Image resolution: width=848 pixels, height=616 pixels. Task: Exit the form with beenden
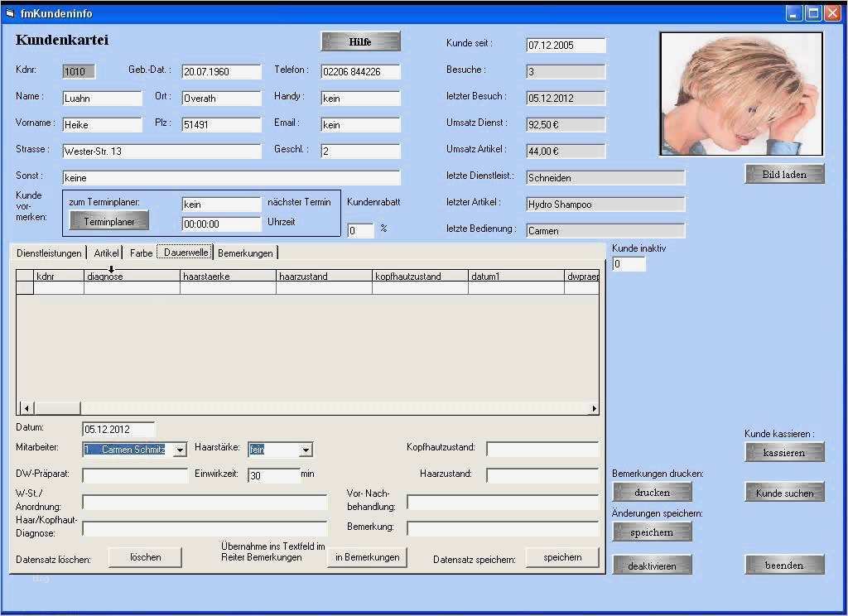[783, 564]
